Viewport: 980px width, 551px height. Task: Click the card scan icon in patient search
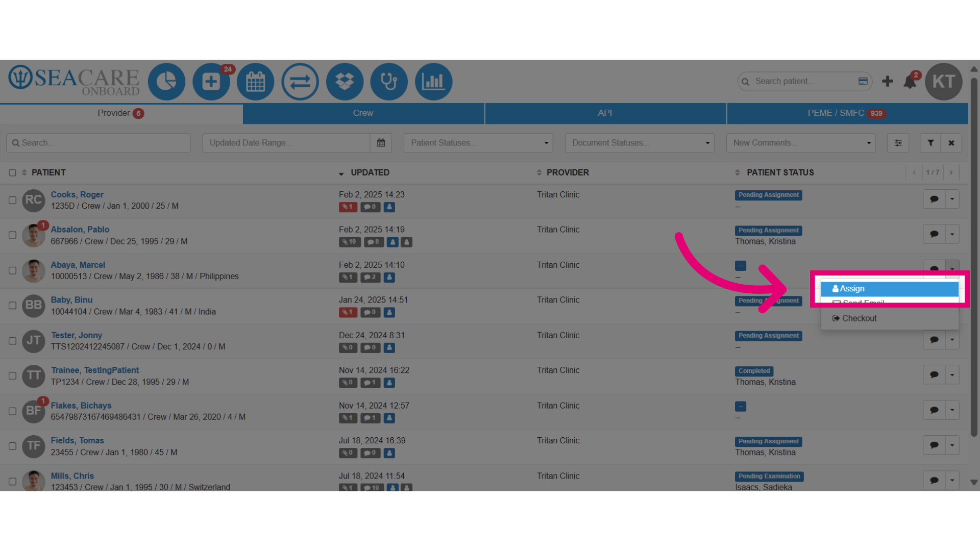863,81
